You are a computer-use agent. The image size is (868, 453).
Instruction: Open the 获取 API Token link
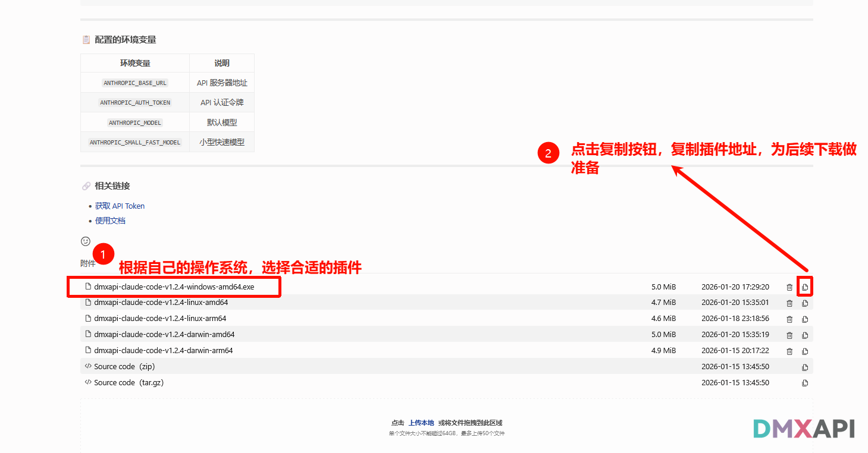(120, 206)
